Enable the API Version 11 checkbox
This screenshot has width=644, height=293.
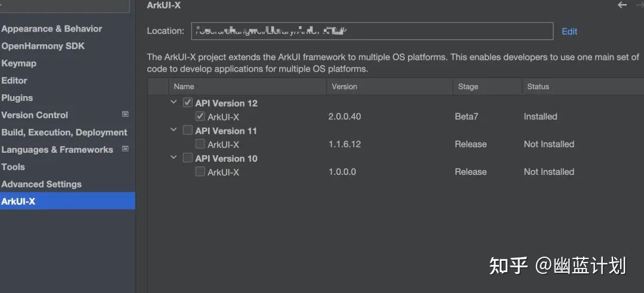(188, 130)
